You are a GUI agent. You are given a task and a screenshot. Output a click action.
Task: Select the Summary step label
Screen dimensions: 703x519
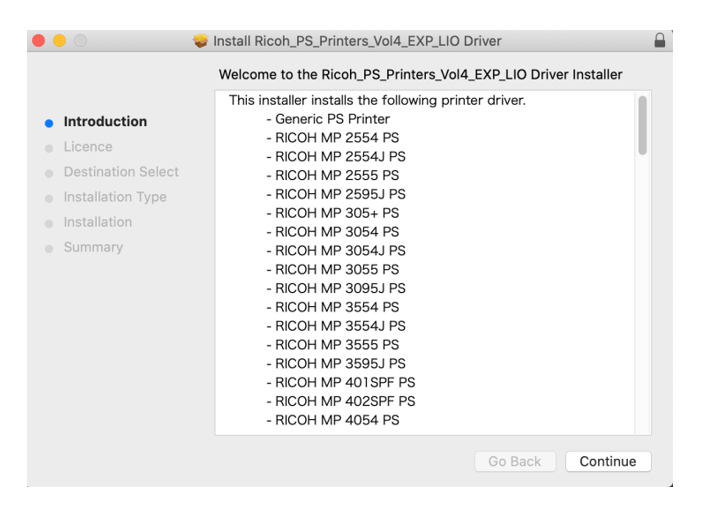(93, 247)
